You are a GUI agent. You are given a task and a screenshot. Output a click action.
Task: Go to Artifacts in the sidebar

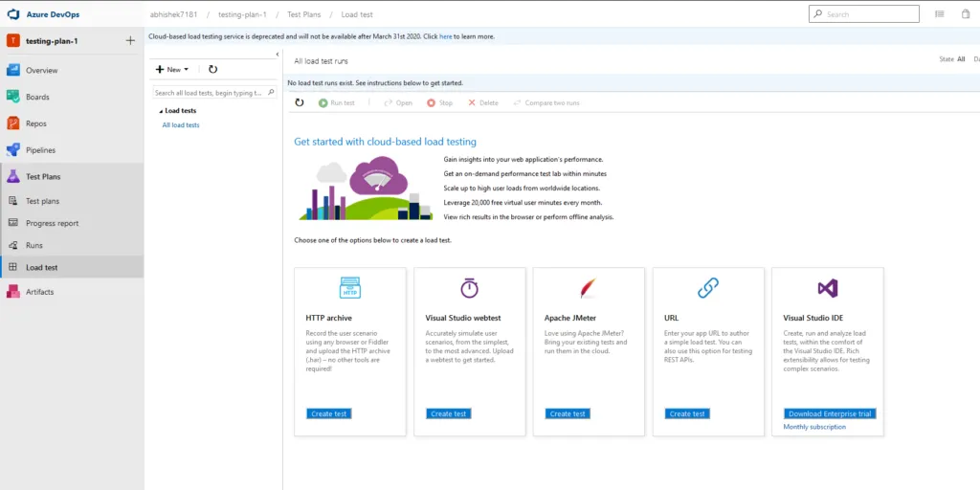pyautogui.click(x=39, y=292)
